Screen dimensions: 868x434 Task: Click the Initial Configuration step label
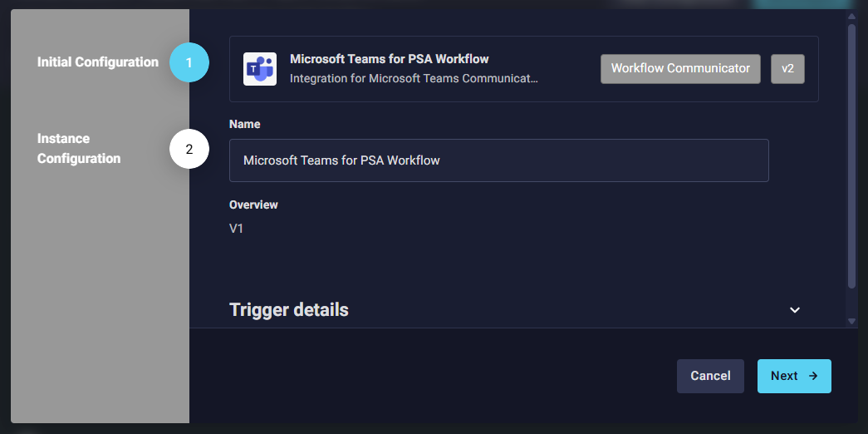98,62
